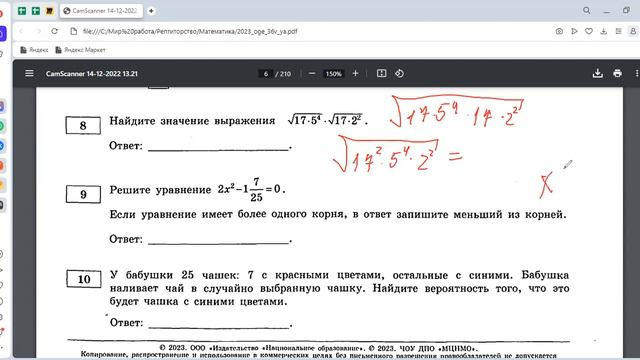Click the file URL address bar

pos(190,31)
